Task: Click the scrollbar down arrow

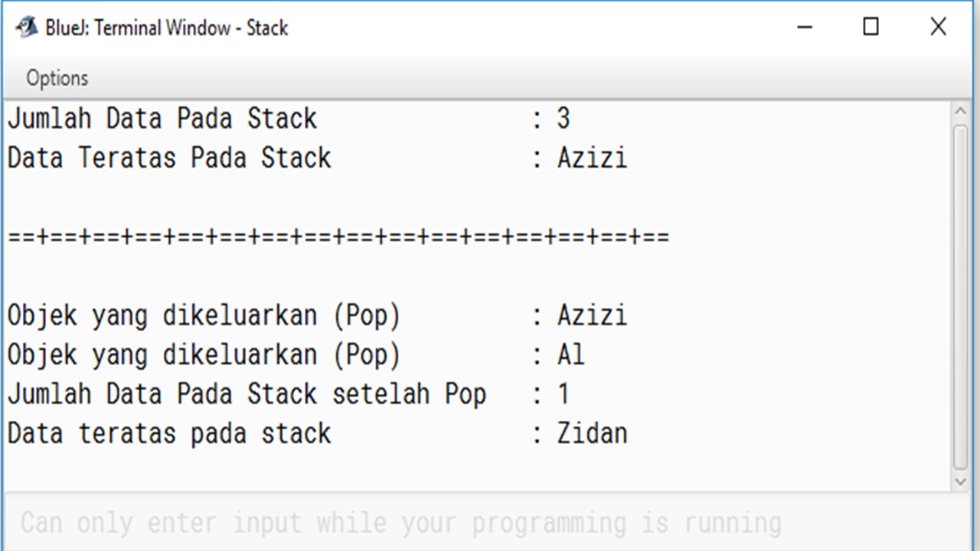Action: click(961, 482)
